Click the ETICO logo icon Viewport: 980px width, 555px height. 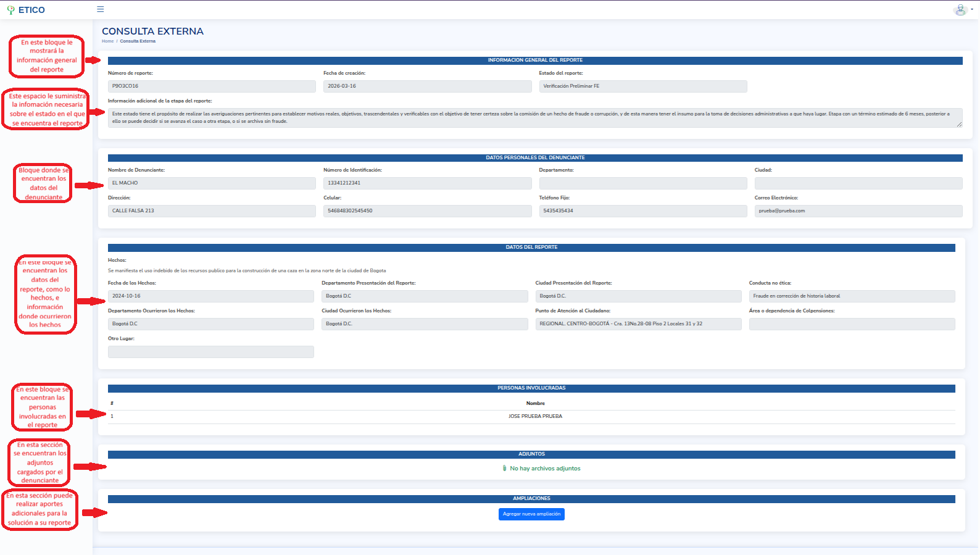(x=10, y=10)
